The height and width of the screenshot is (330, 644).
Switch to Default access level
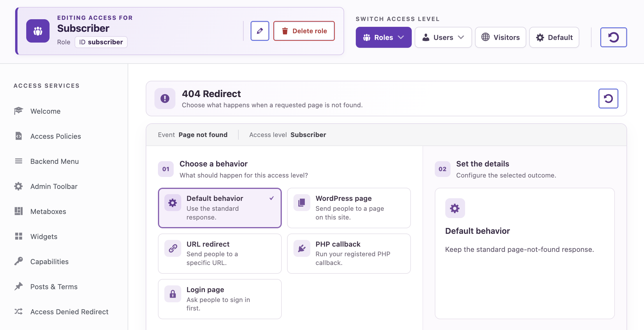[x=554, y=37]
